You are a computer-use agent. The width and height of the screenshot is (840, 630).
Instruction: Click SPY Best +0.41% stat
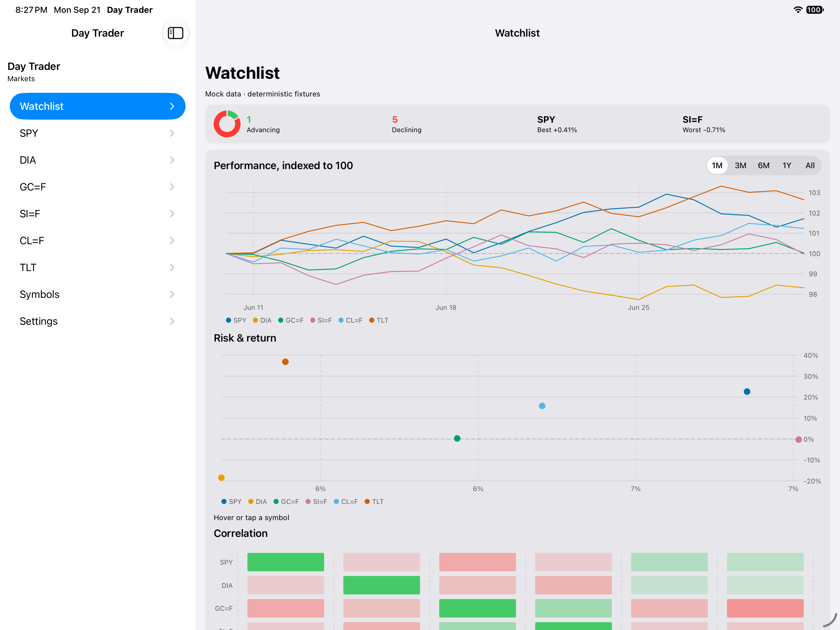(557, 124)
